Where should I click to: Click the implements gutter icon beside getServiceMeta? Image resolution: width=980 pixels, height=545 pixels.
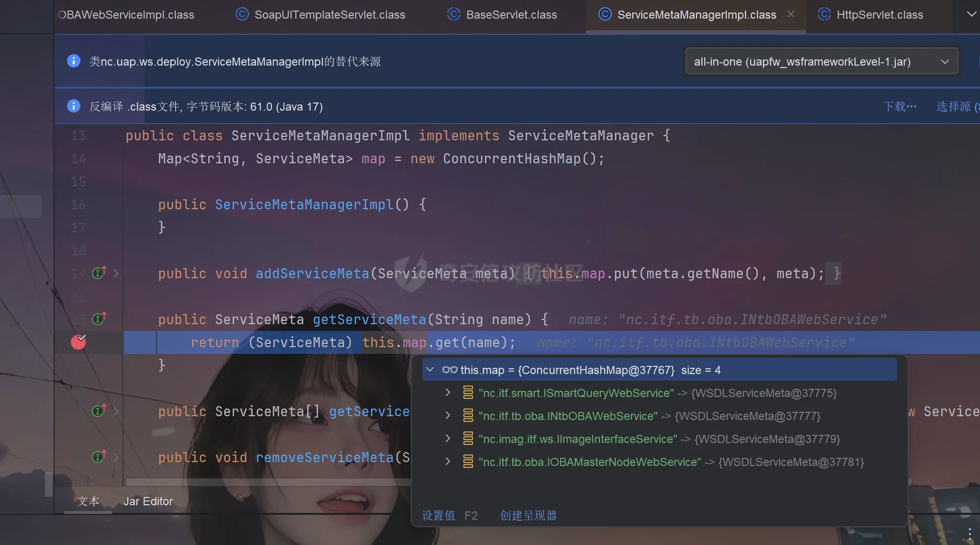tap(99, 318)
